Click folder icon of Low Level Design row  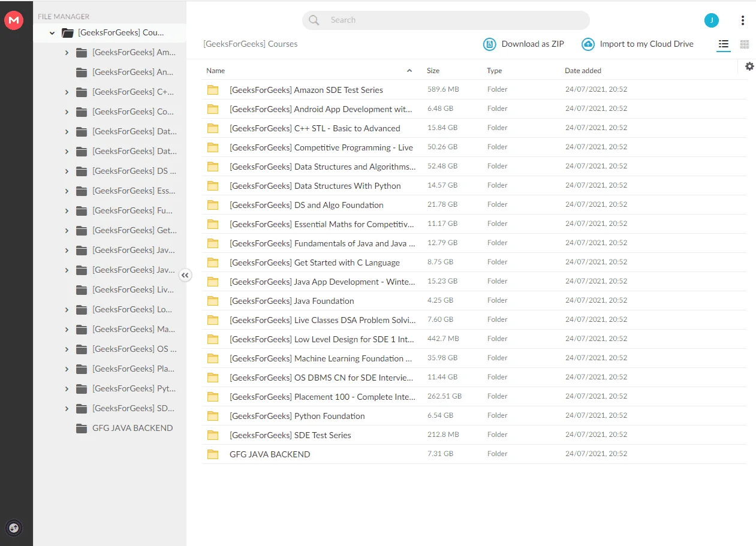point(213,339)
